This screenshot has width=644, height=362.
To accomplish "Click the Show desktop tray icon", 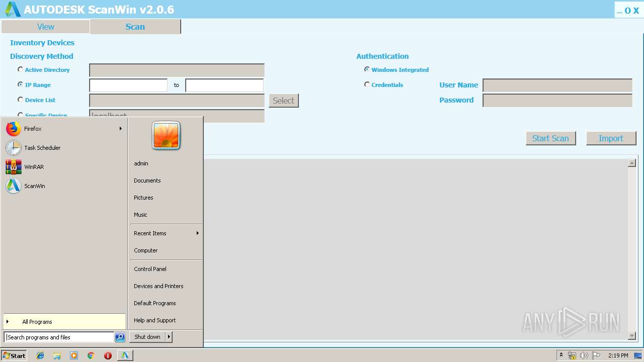I will (638, 355).
